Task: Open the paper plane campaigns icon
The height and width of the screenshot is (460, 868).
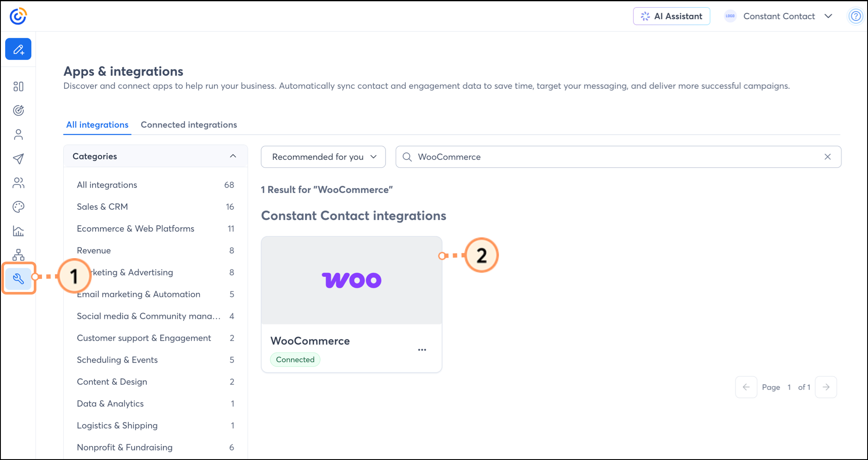Action: pos(18,159)
